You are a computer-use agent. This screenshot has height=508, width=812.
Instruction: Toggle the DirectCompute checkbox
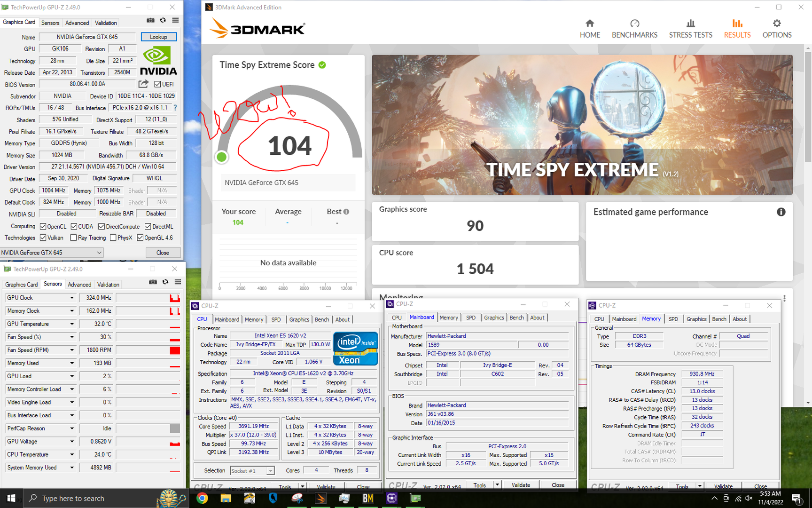101,226
